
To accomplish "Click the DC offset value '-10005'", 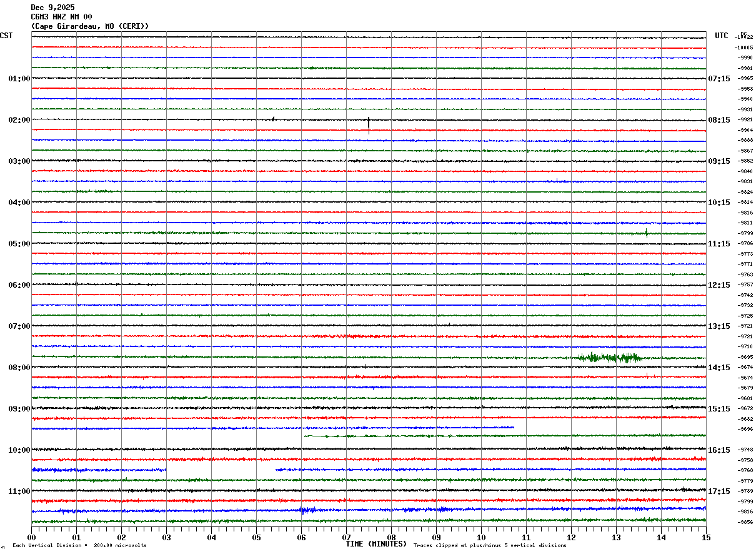I will [744, 48].
